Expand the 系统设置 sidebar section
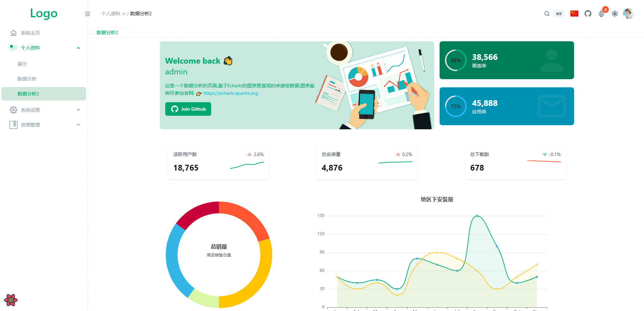 pos(78,110)
